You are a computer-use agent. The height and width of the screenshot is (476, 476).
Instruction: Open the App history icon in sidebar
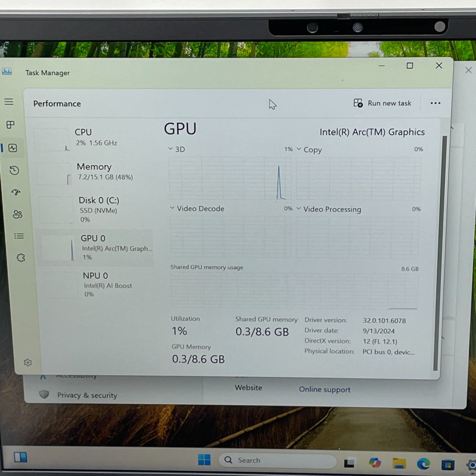14,170
